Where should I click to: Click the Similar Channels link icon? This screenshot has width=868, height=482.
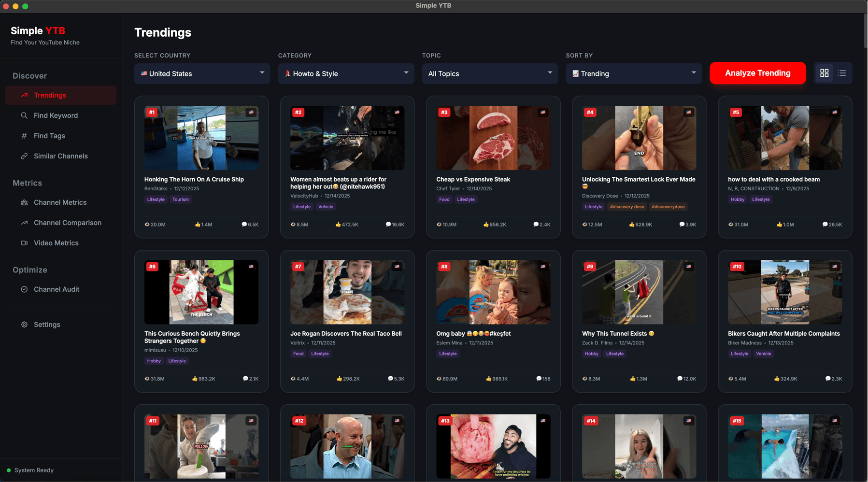24,156
